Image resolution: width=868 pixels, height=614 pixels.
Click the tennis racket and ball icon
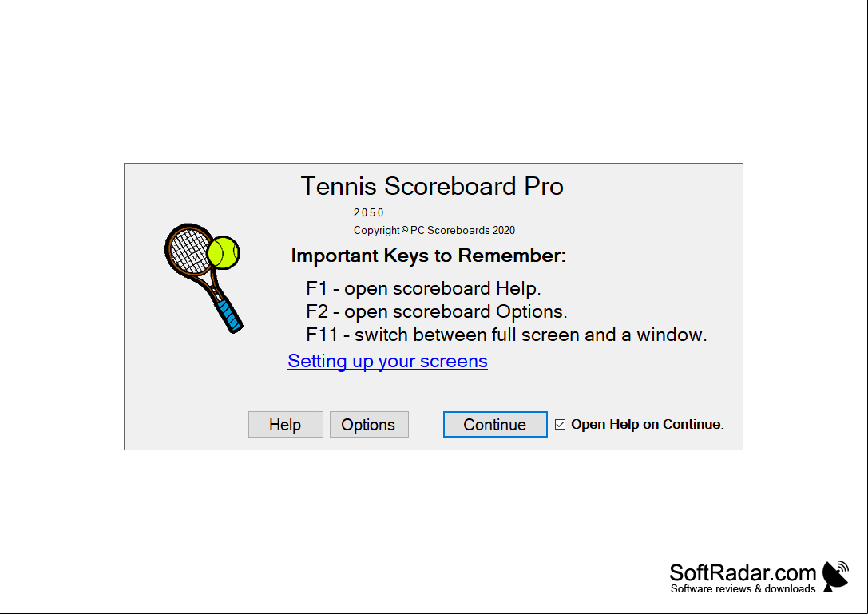coord(204,278)
